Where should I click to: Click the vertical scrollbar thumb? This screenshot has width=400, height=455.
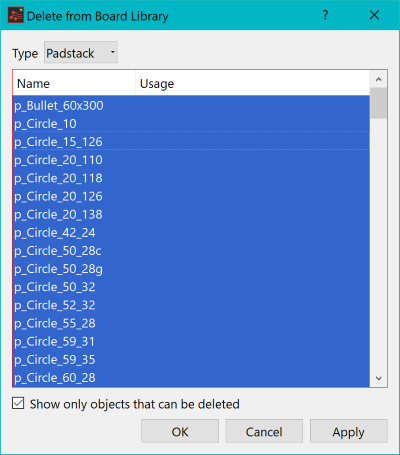378,103
